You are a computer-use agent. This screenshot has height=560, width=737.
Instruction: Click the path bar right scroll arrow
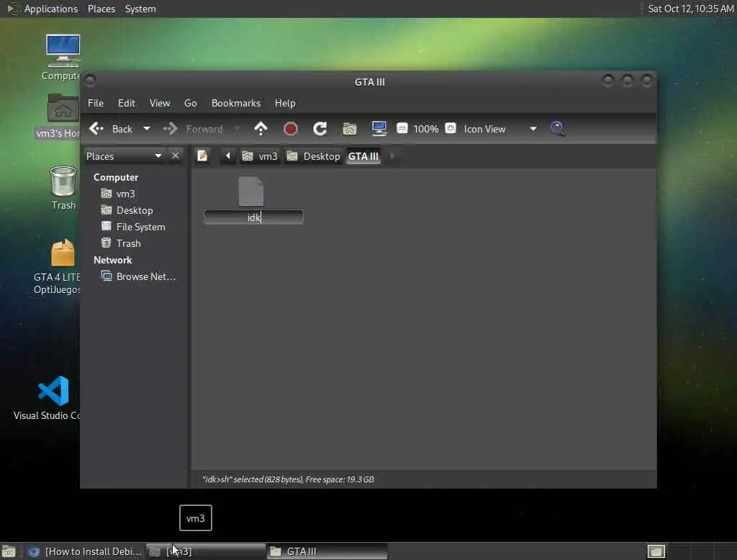coord(392,155)
